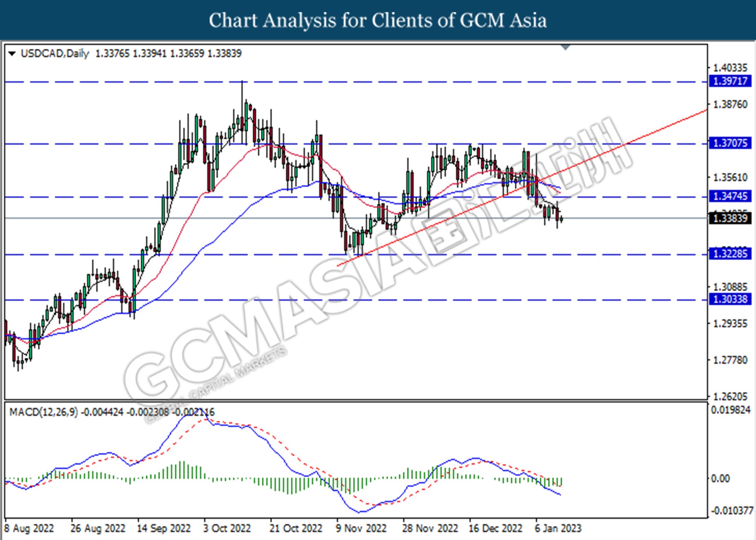Select the 1.39717 resistance level label
The height and width of the screenshot is (540, 756).
(730, 81)
